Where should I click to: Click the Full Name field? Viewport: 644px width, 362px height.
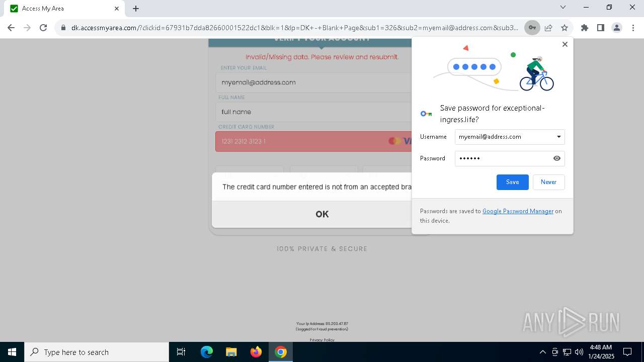point(314,112)
